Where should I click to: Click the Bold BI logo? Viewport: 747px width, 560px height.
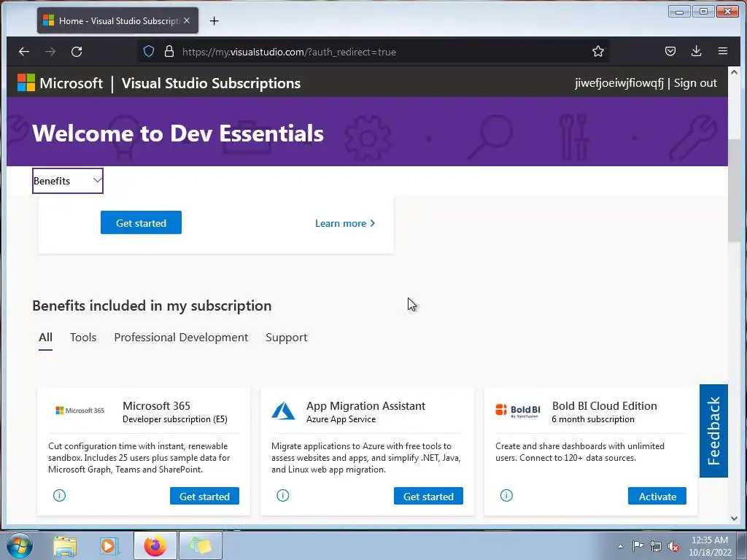coord(518,411)
